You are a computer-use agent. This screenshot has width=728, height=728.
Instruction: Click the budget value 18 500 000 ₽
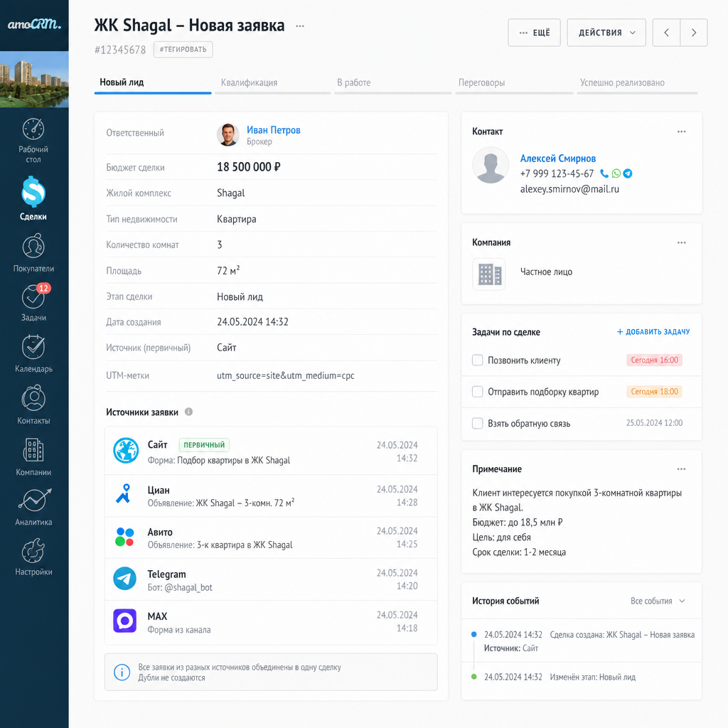[248, 167]
